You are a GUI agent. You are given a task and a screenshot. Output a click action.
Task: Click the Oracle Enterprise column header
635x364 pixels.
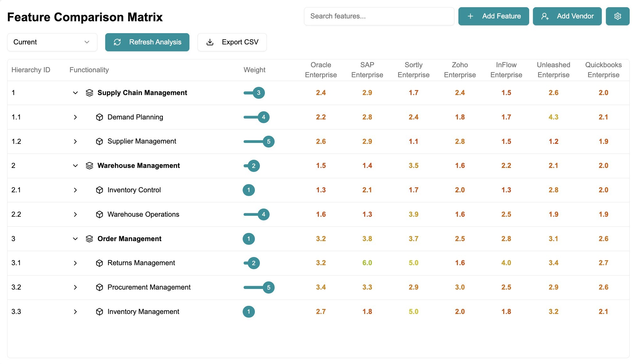click(321, 70)
